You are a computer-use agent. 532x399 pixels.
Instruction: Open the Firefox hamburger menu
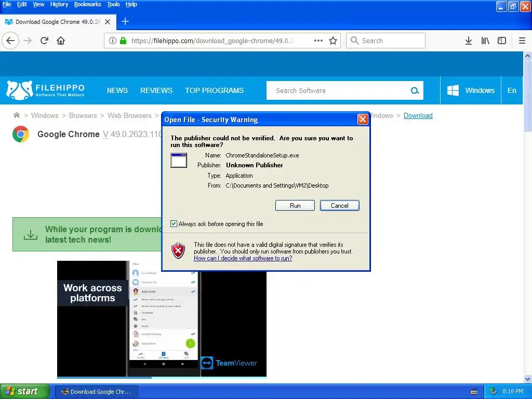pyautogui.click(x=522, y=41)
